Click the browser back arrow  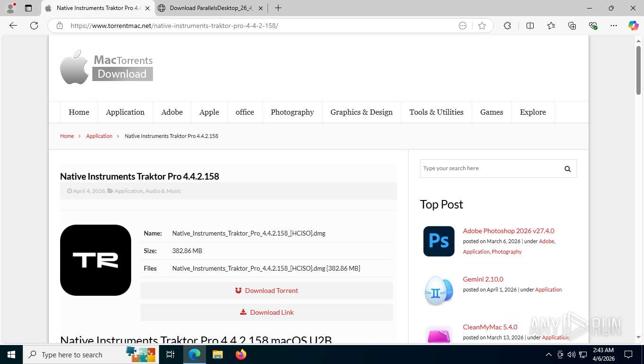13,26
